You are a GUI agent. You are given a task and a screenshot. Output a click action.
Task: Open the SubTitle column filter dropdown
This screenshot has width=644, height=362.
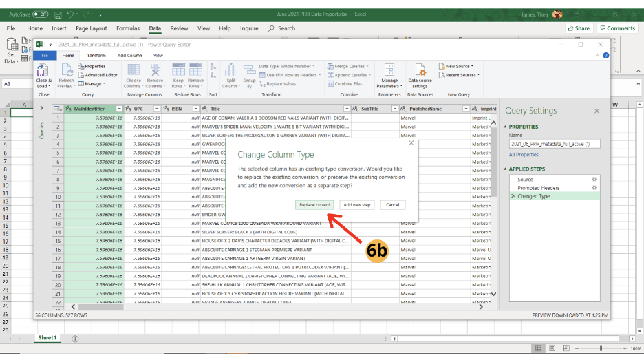point(394,109)
